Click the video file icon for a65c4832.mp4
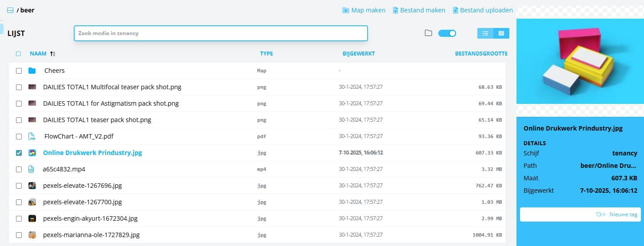644x246 pixels. [32, 169]
